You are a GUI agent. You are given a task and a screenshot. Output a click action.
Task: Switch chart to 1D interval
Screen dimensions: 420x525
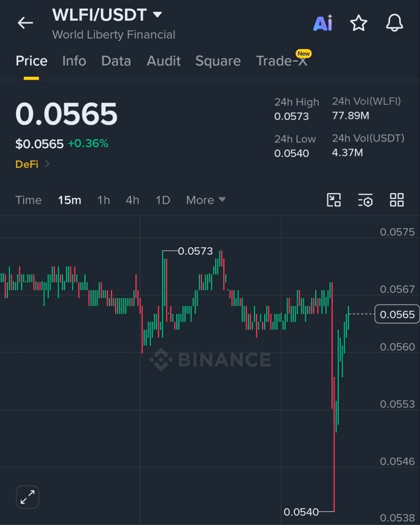tap(163, 200)
